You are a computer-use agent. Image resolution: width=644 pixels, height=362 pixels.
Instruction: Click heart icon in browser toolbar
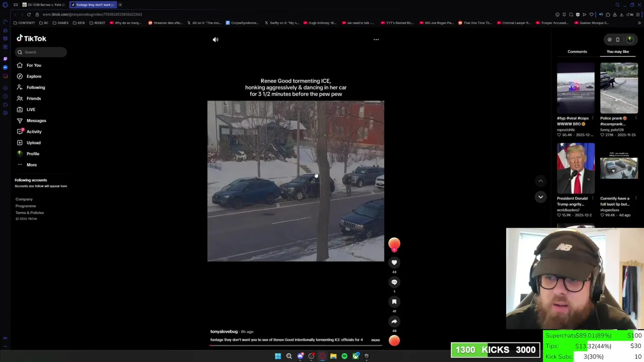[x=591, y=15]
